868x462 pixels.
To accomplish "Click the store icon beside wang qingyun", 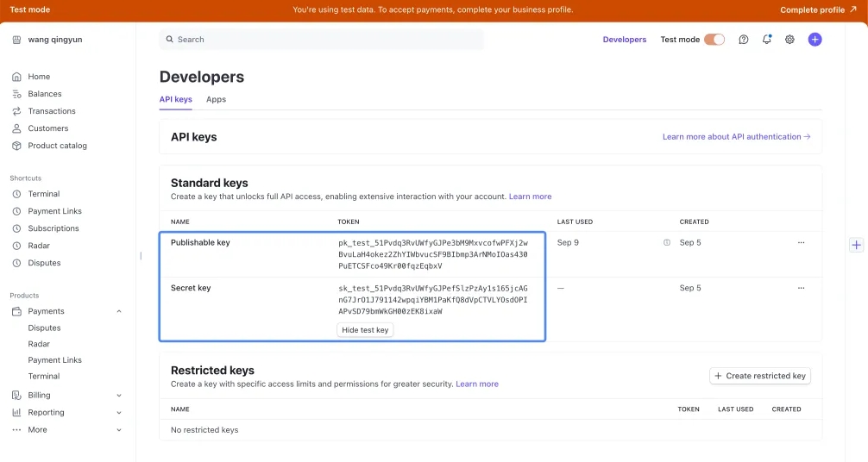I will point(16,40).
